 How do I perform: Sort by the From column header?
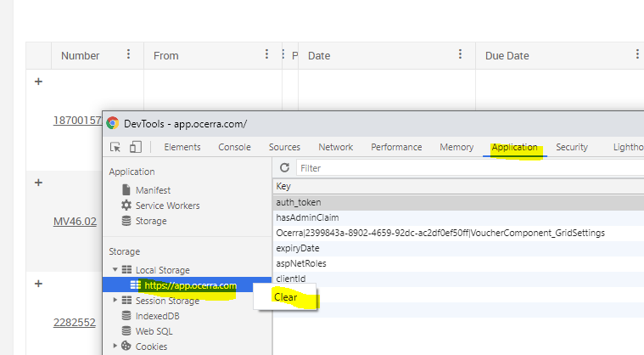coord(166,55)
